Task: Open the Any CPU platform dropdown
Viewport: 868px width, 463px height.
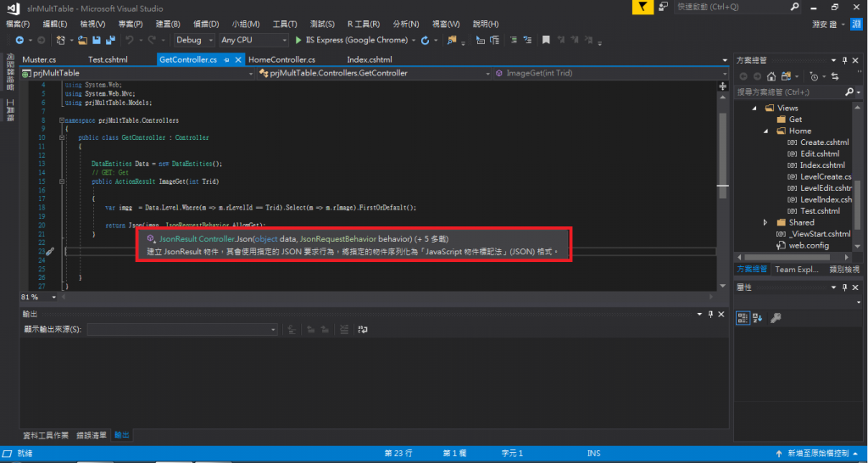Action: [253, 40]
